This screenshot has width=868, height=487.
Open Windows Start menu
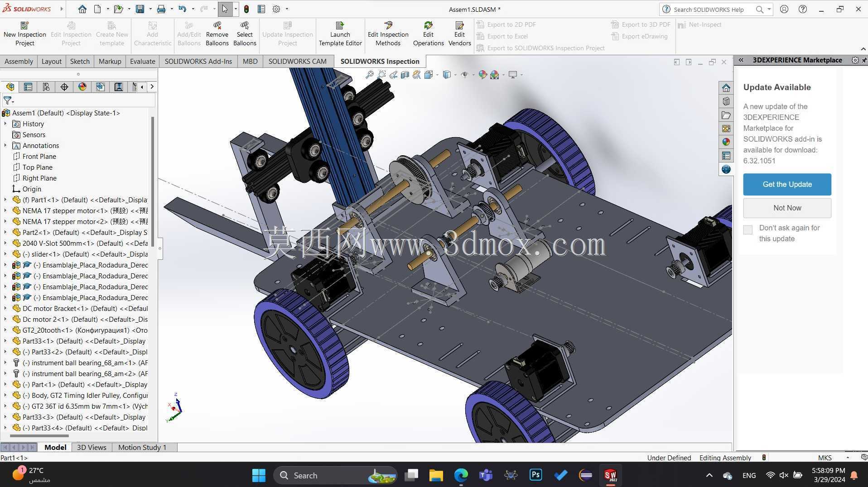click(x=259, y=475)
